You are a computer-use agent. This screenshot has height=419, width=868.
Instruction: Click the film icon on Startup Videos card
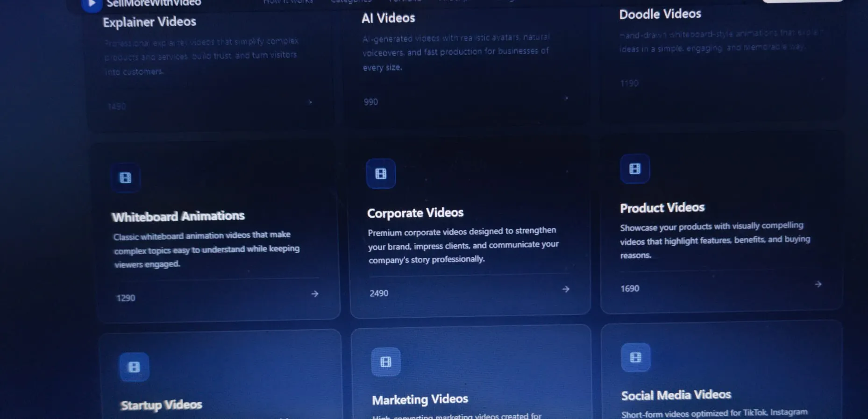coord(134,367)
